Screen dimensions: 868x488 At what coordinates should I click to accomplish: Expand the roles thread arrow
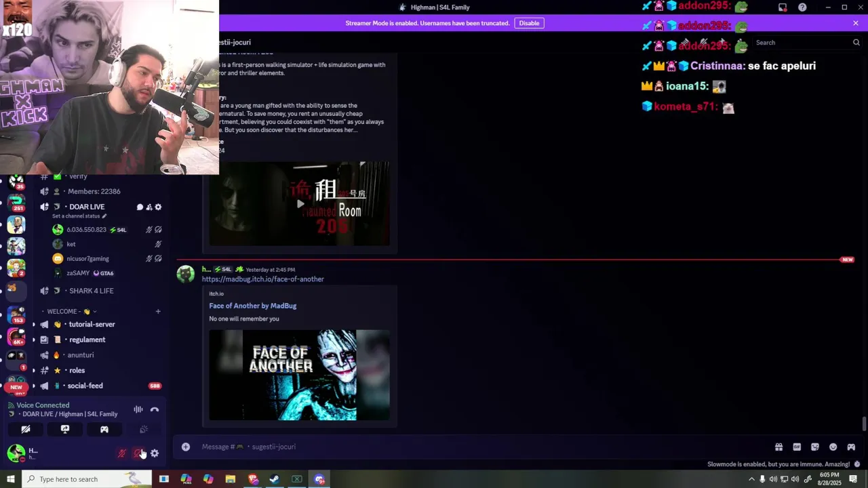coord(33,371)
